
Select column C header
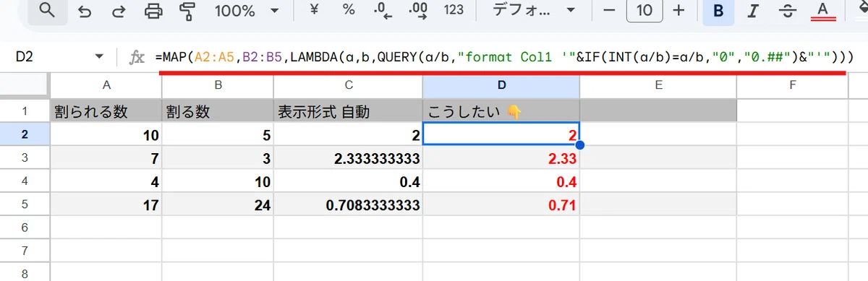pyautogui.click(x=348, y=85)
